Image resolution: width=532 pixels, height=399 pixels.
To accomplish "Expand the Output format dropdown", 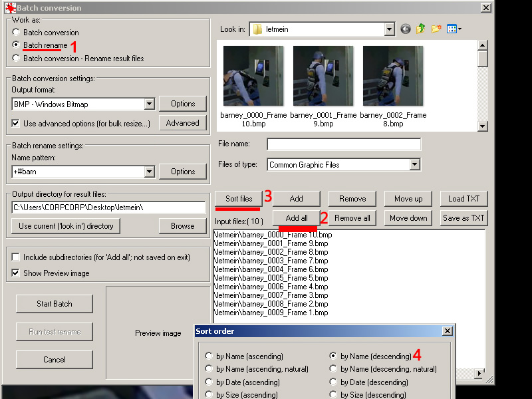I will pos(149,104).
